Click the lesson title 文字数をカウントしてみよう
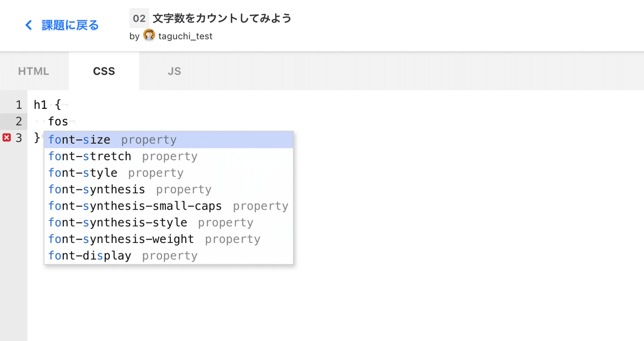This screenshot has width=644, height=341. coord(222,18)
